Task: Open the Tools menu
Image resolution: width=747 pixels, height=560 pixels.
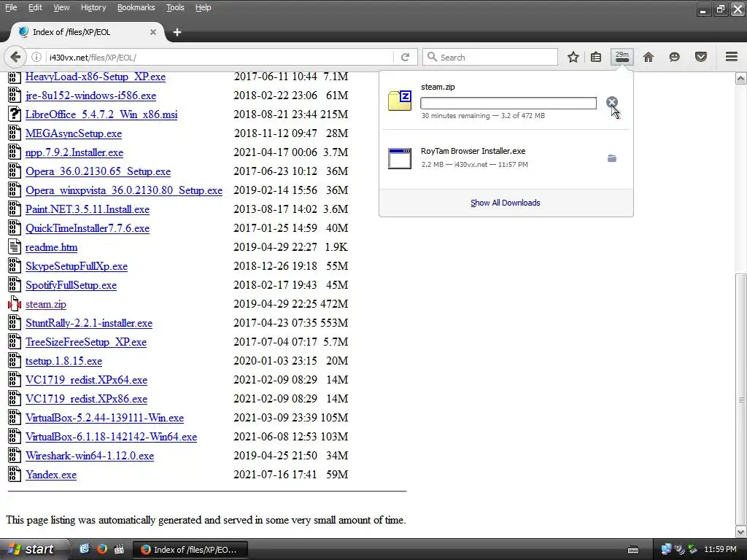Action: point(175,7)
